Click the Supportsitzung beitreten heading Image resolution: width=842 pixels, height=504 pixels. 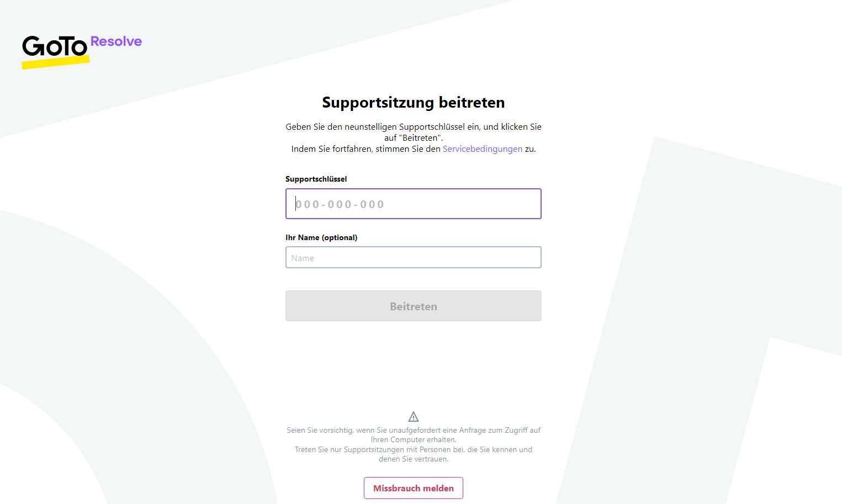click(413, 103)
